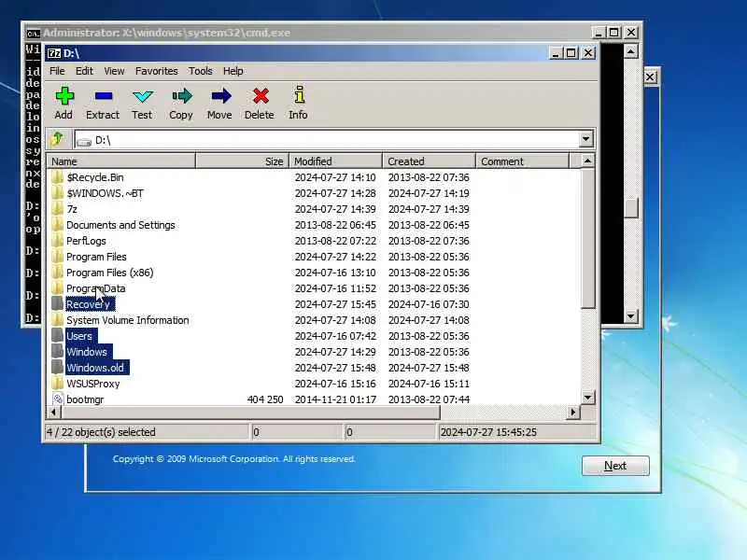Select the Recovery folder icon
The image size is (747, 560).
click(57, 304)
